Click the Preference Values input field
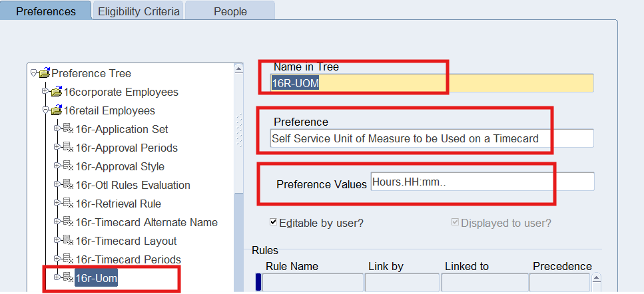The image size is (644, 294). pos(482,182)
